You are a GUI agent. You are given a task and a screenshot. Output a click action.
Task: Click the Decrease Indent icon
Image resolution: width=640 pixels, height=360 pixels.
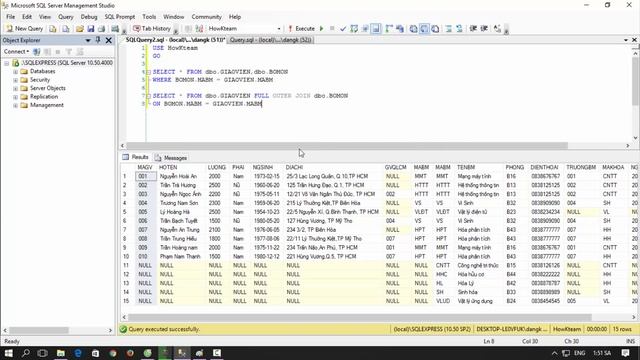[x=473, y=29]
